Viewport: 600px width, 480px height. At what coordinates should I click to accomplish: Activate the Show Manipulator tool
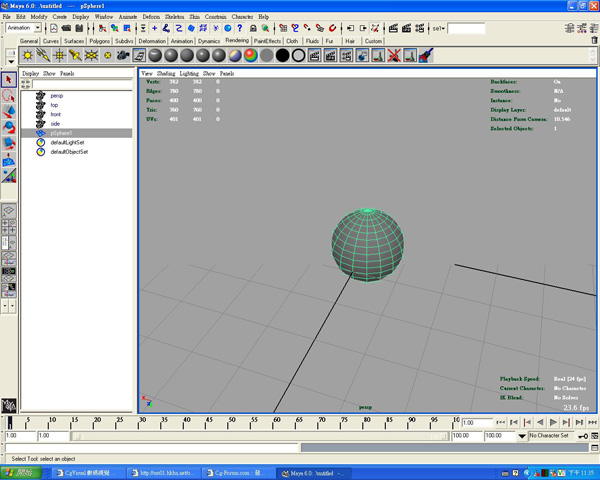pyautogui.click(x=9, y=176)
